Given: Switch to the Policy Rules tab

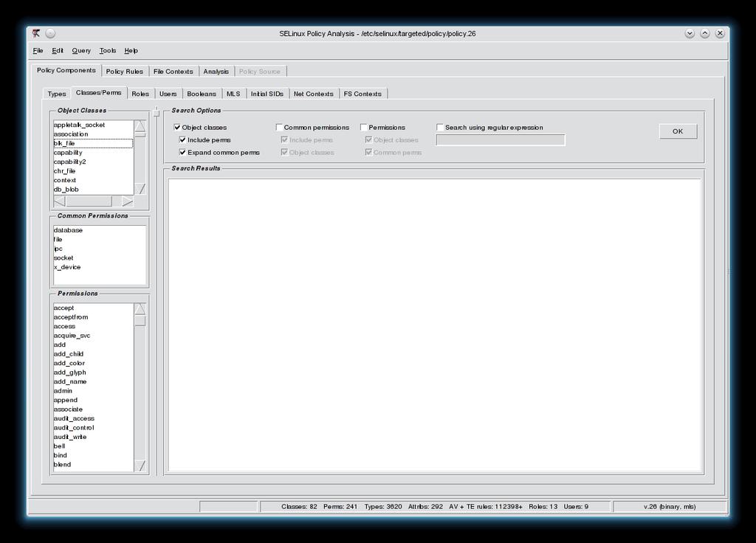Looking at the screenshot, I should coord(124,72).
